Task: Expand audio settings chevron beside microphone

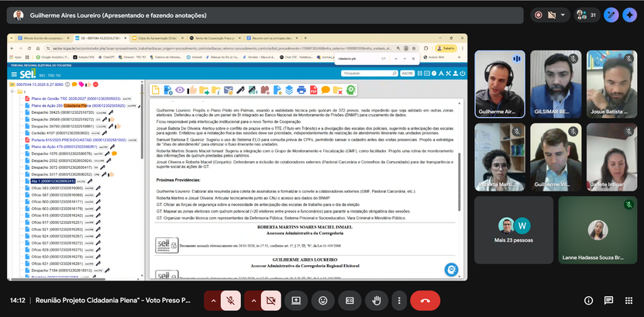Action: (213, 301)
